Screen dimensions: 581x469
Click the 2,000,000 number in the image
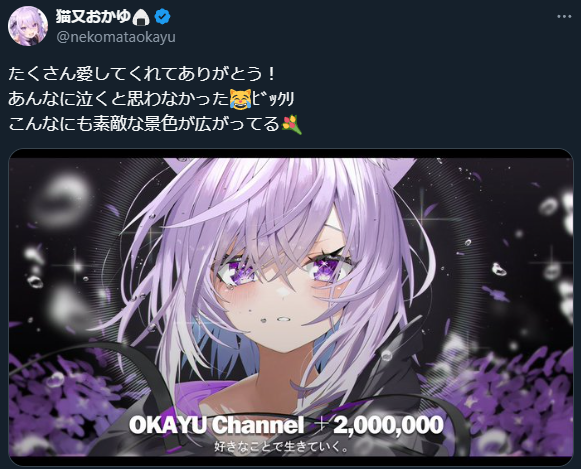click(x=388, y=425)
